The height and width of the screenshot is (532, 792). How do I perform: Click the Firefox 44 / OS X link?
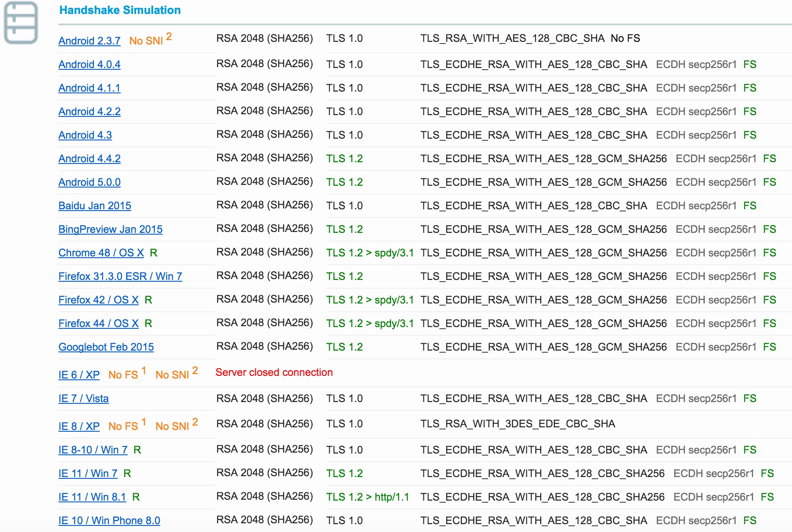[x=99, y=324]
